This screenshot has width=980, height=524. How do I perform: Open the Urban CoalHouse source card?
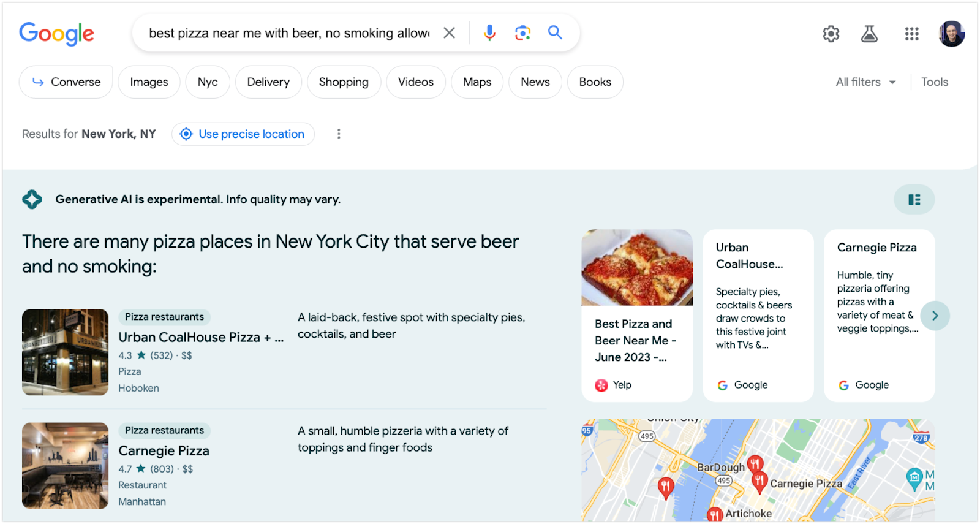point(758,316)
